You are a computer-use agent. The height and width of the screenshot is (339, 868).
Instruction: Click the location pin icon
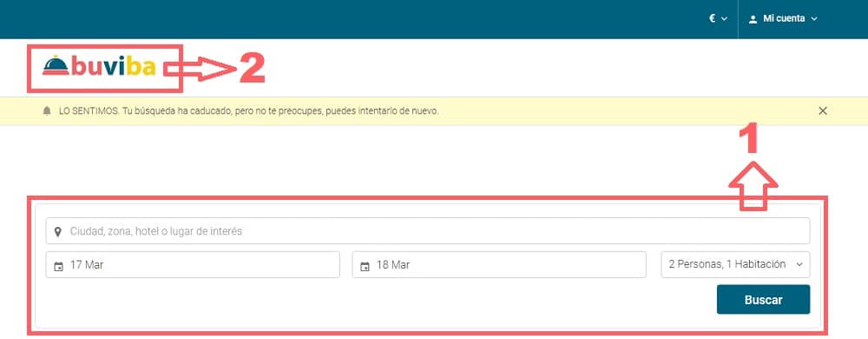pos(57,231)
